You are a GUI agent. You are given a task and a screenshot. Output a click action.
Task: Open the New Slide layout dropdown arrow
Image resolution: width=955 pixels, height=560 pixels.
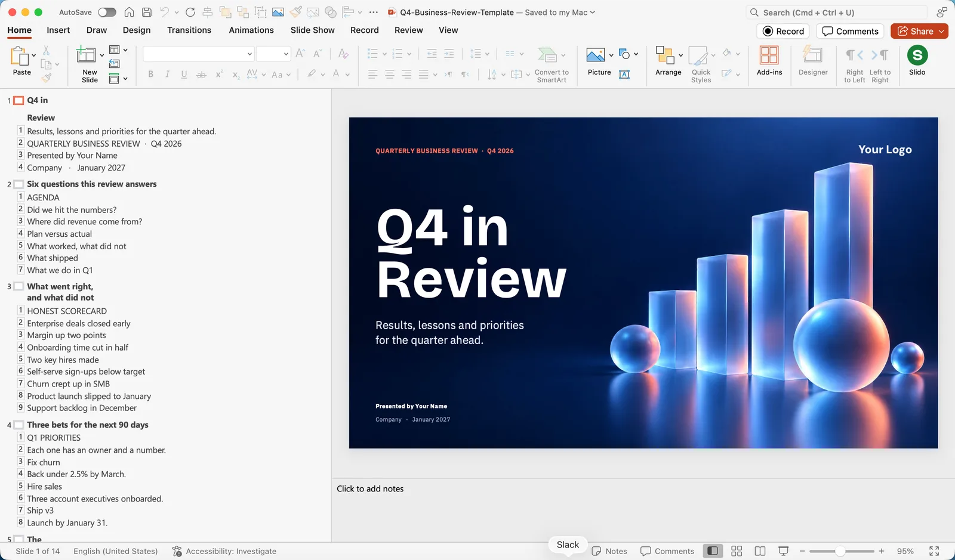[101, 55]
